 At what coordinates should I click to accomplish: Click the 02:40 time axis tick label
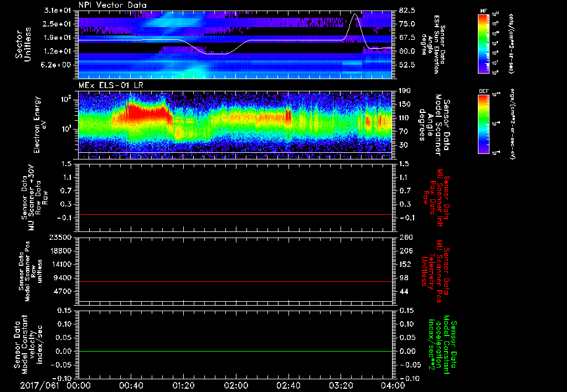(288, 385)
